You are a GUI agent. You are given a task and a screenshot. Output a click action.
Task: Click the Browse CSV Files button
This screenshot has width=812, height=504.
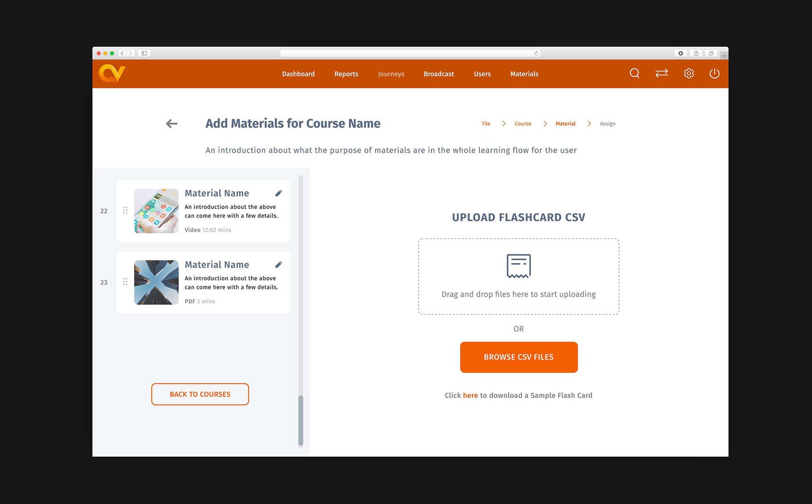pos(519,357)
